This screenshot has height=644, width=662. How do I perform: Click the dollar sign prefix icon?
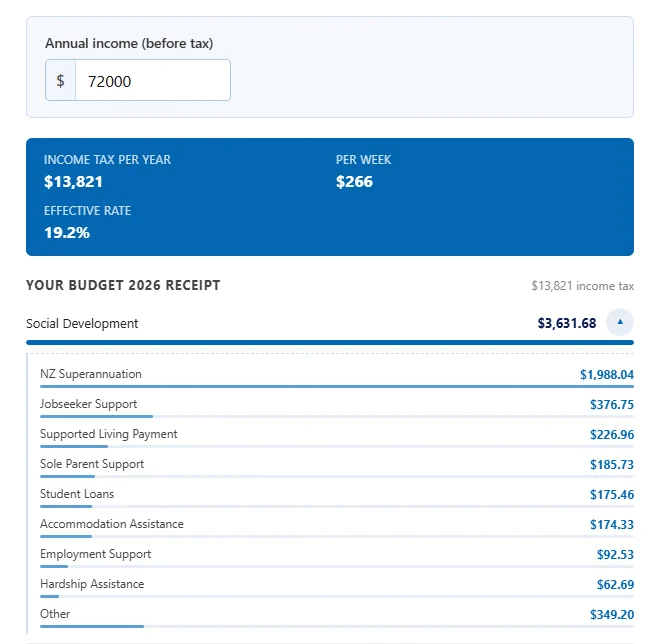pos(60,80)
